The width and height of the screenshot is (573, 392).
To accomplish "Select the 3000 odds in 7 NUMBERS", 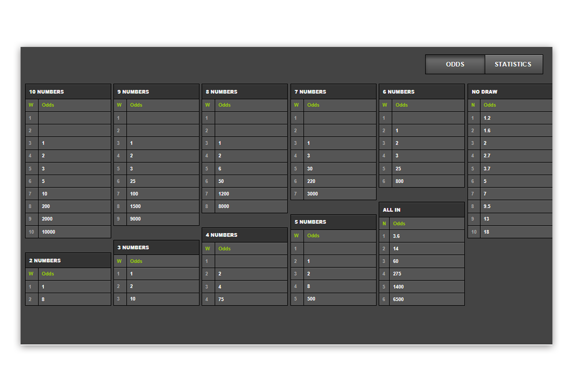I will coord(340,194).
